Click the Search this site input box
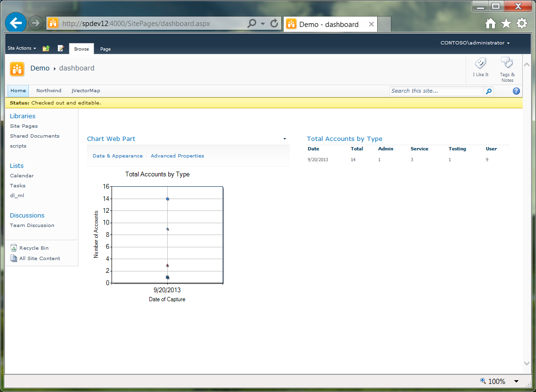536x392 pixels. click(x=436, y=91)
